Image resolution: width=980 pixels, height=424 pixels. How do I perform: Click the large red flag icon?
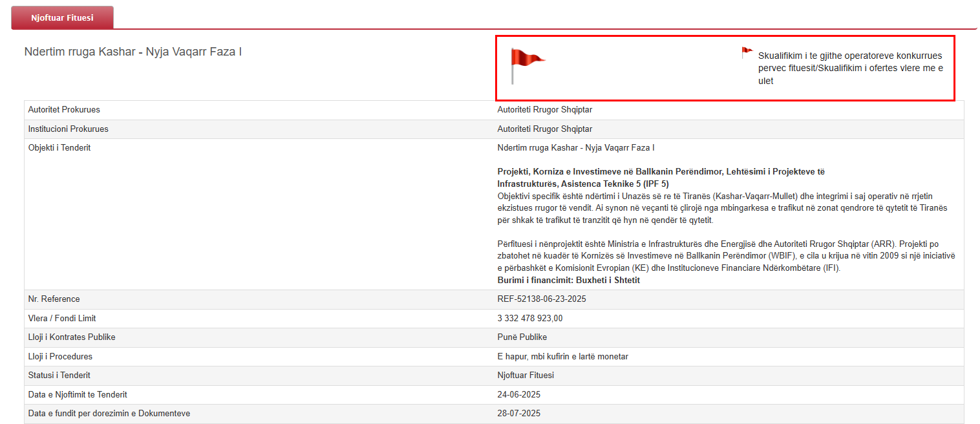tap(526, 65)
